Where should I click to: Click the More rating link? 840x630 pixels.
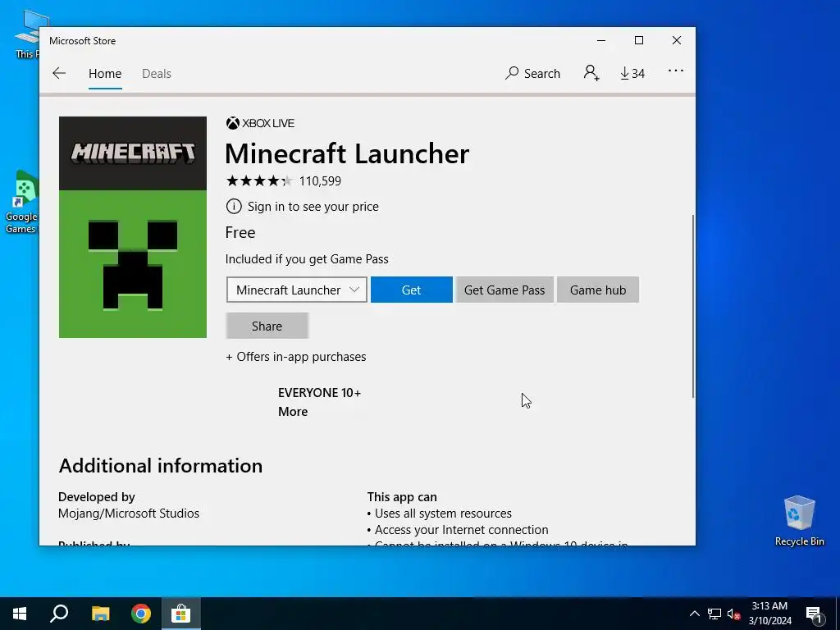[293, 412]
